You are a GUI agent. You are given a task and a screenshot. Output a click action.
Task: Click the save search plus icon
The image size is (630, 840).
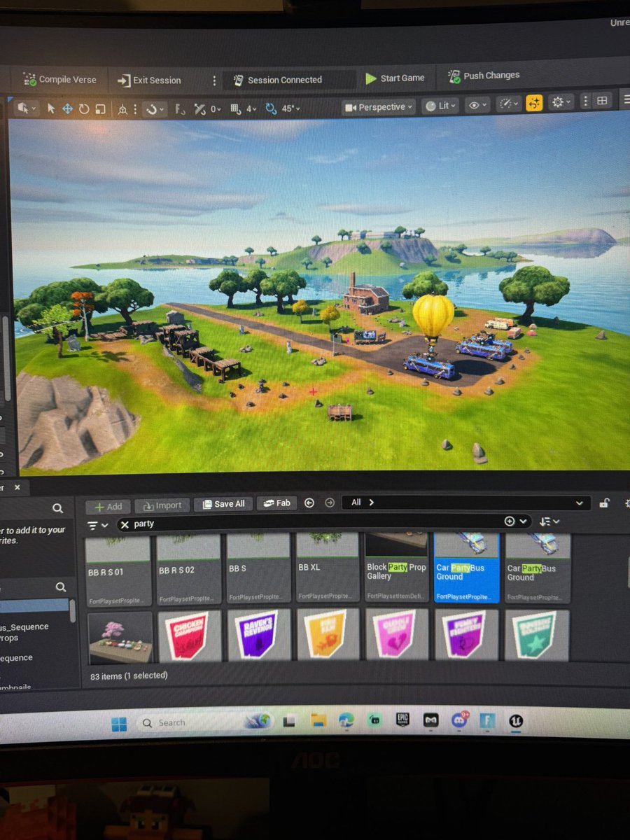point(509,521)
